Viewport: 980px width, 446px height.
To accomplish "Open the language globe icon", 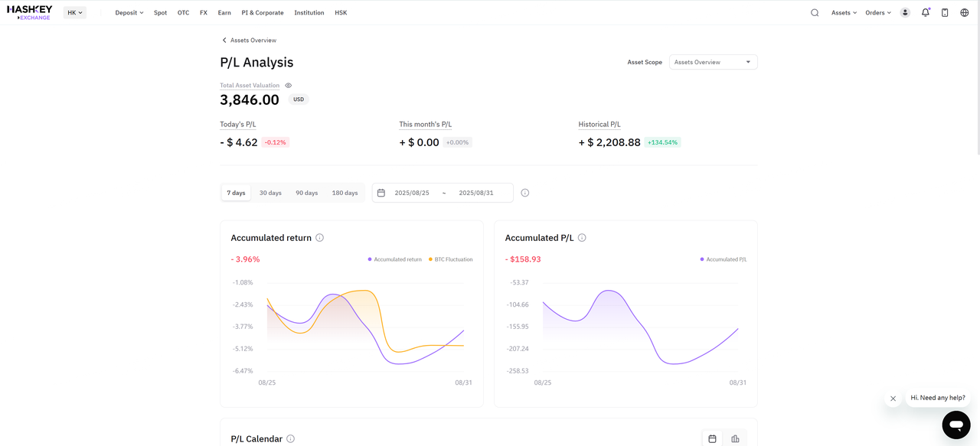I will point(964,12).
